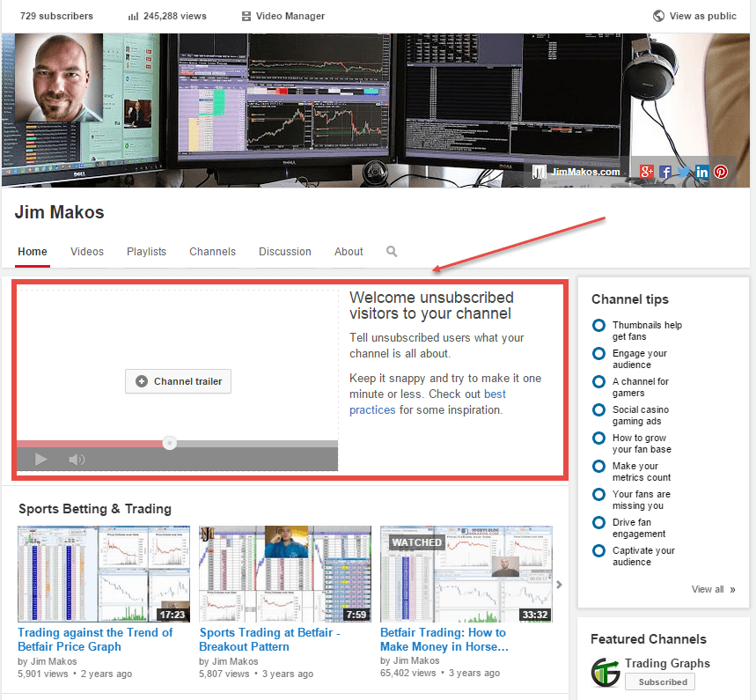Switch to the Videos tab
This screenshot has width=756, height=700.
(x=87, y=252)
